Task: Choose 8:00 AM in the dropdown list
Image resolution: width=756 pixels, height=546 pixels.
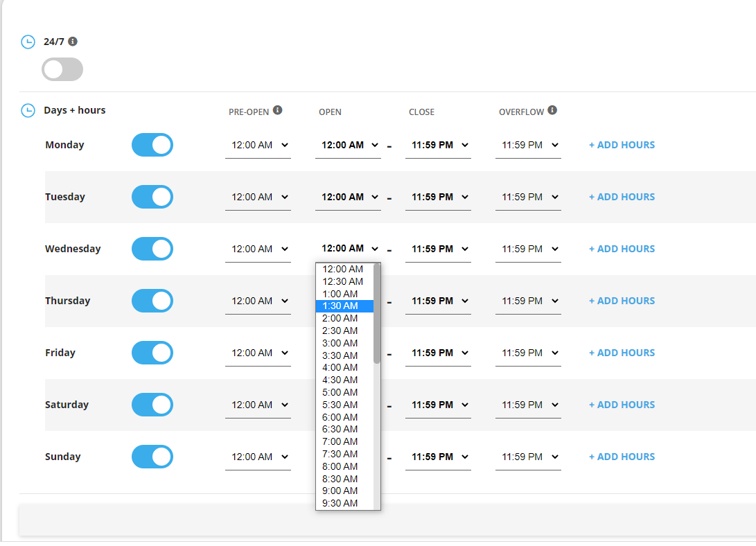Action: tap(340, 466)
